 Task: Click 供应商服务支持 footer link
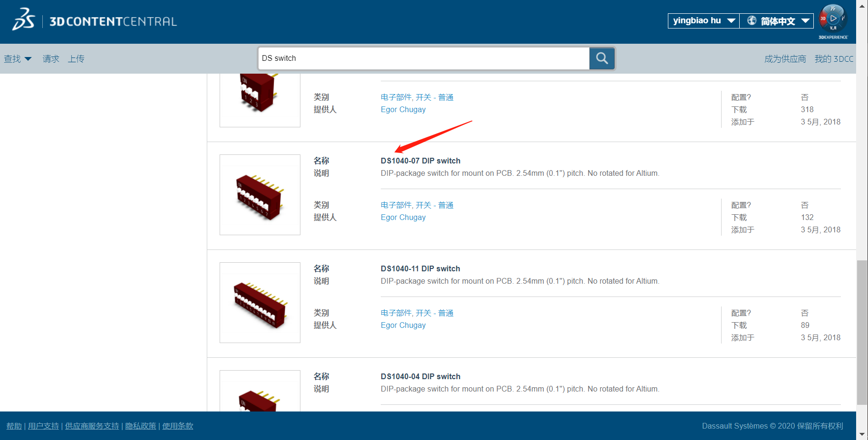(92, 426)
